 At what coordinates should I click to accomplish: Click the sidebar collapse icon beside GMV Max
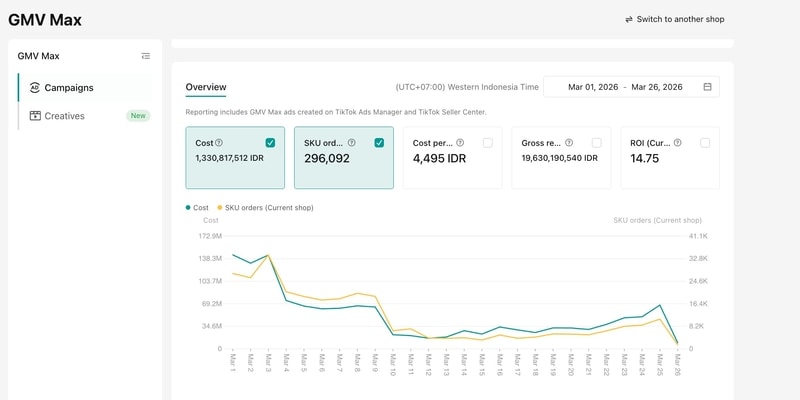tap(146, 56)
